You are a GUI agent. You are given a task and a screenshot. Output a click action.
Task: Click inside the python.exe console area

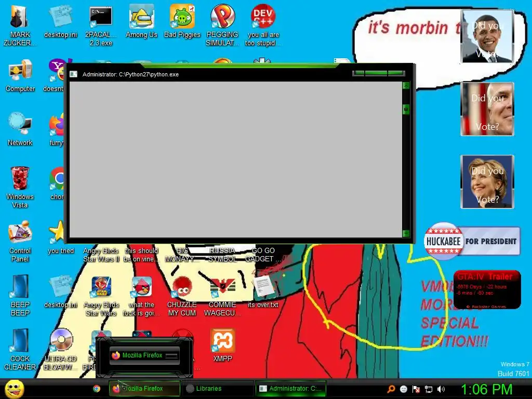235,159
